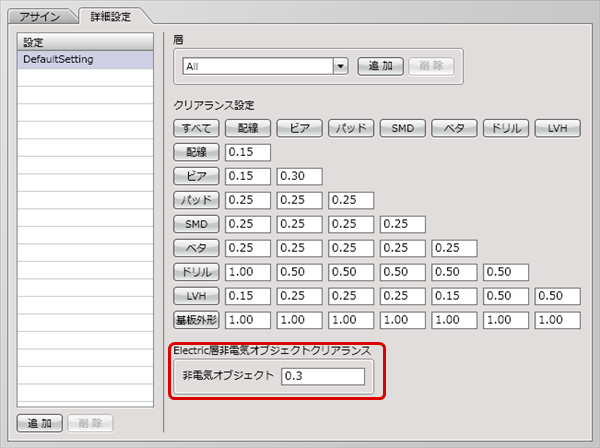The width and height of the screenshot is (600, 448).
Task: Click the ベタ column header button
Action: (x=454, y=128)
